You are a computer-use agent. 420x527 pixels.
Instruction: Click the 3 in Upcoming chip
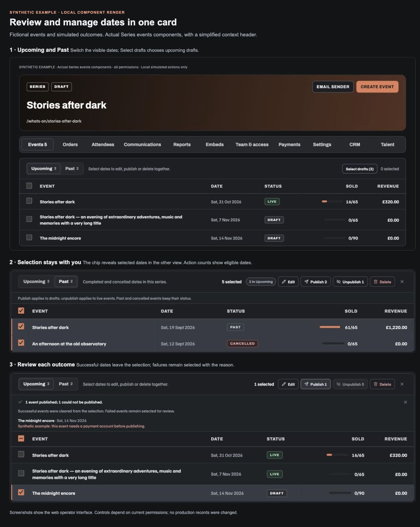(x=261, y=282)
